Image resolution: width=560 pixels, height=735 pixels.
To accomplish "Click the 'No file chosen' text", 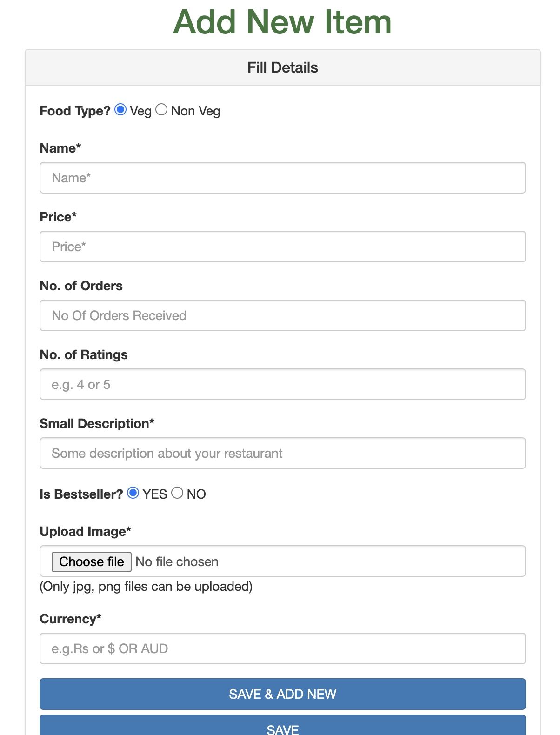I will click(177, 562).
